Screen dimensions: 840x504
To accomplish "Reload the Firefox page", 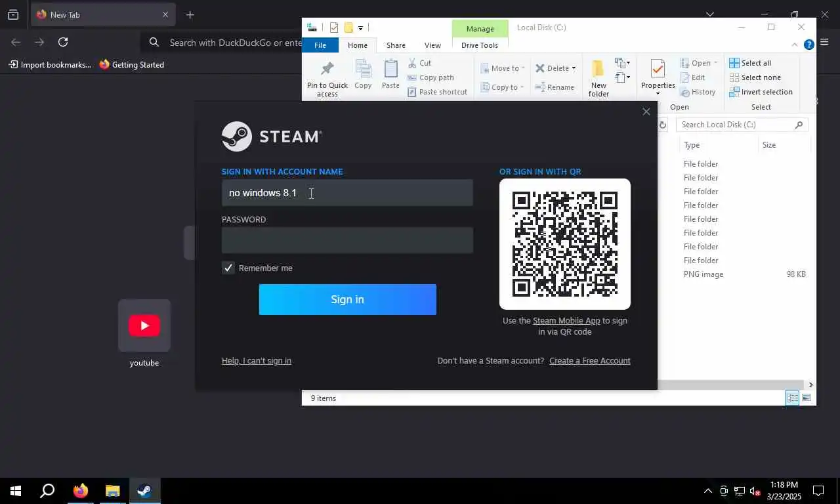I will tap(63, 42).
